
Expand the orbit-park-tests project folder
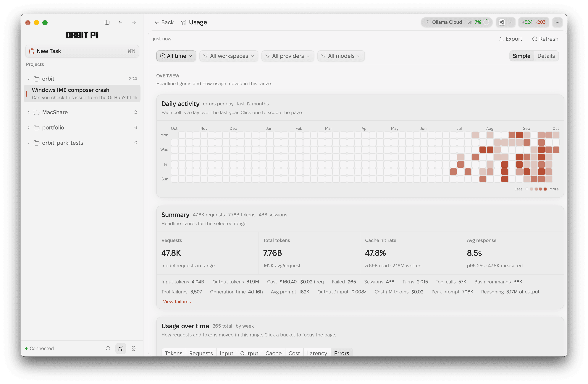[x=28, y=143]
